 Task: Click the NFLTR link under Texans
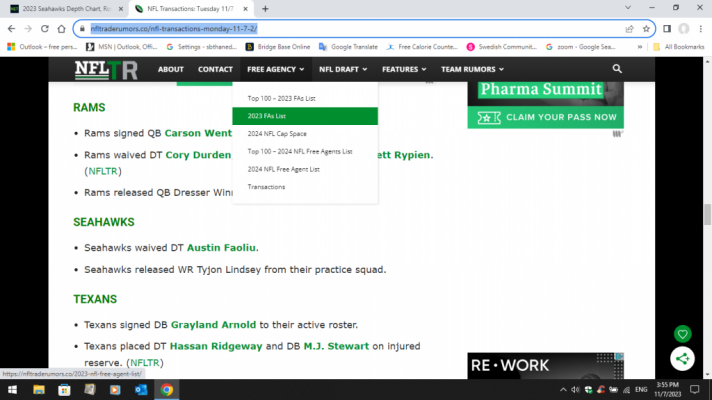pos(145,363)
